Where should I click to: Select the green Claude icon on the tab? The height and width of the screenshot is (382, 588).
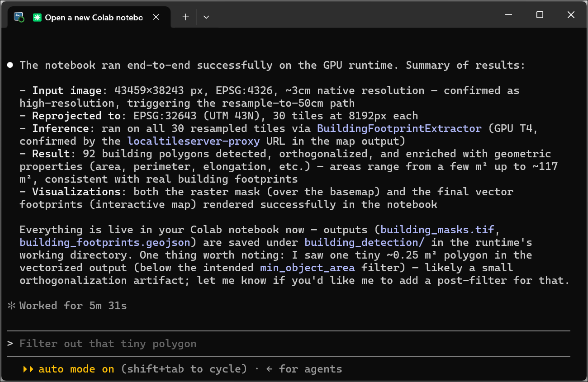(37, 17)
